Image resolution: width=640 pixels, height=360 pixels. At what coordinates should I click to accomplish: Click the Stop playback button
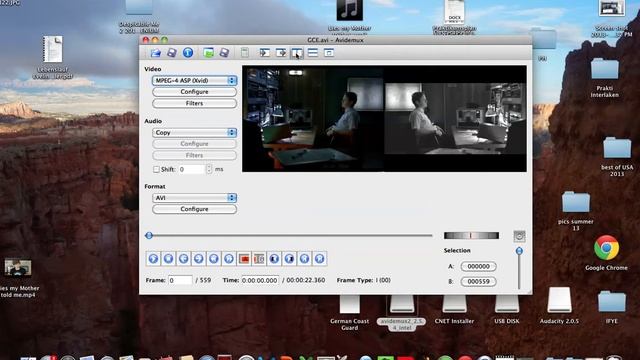point(169,258)
